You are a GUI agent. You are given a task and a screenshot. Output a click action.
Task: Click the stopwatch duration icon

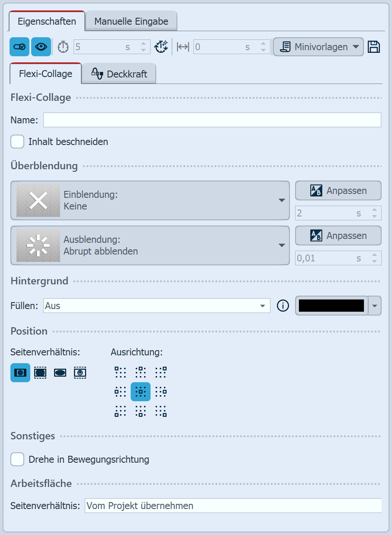coord(63,47)
